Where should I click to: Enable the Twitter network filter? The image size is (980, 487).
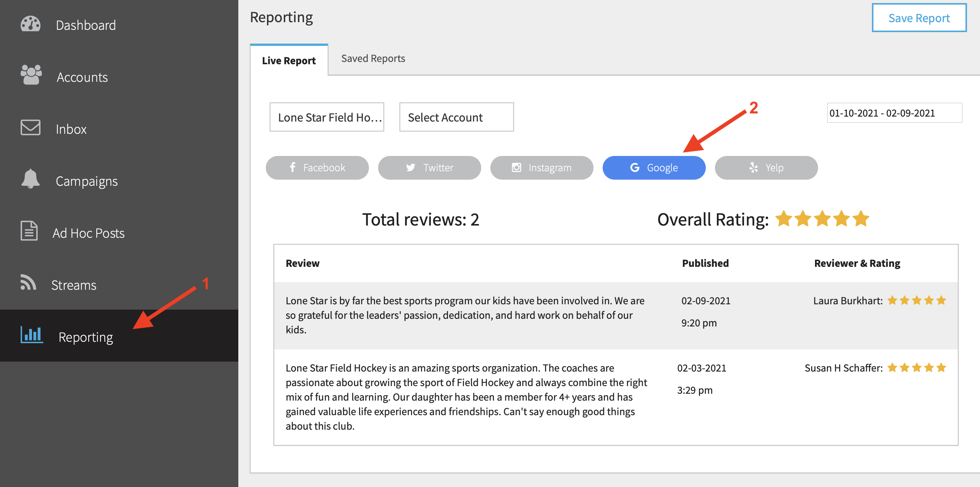point(429,168)
